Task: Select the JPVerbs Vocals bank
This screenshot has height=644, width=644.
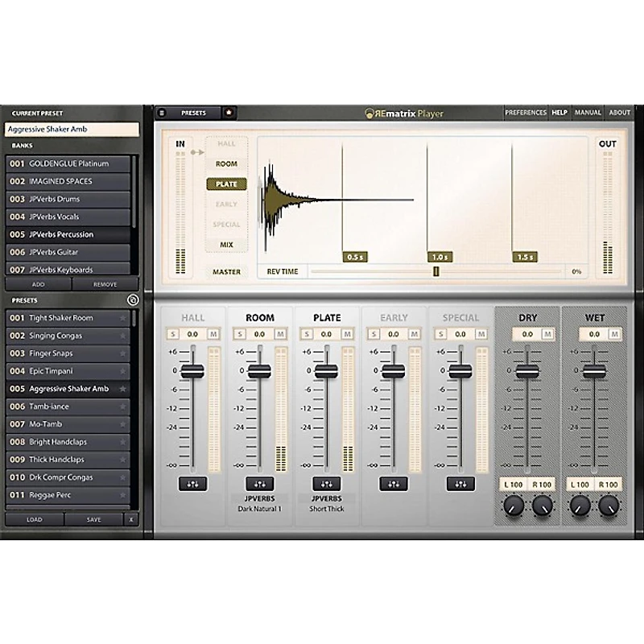Action: coord(68,217)
